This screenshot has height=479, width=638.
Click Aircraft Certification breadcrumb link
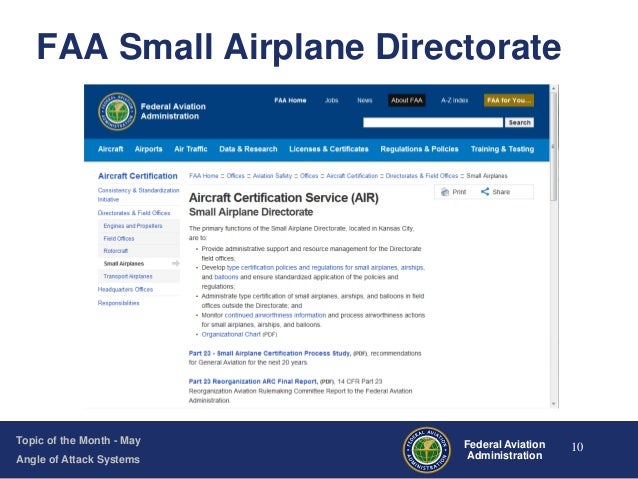352,176
